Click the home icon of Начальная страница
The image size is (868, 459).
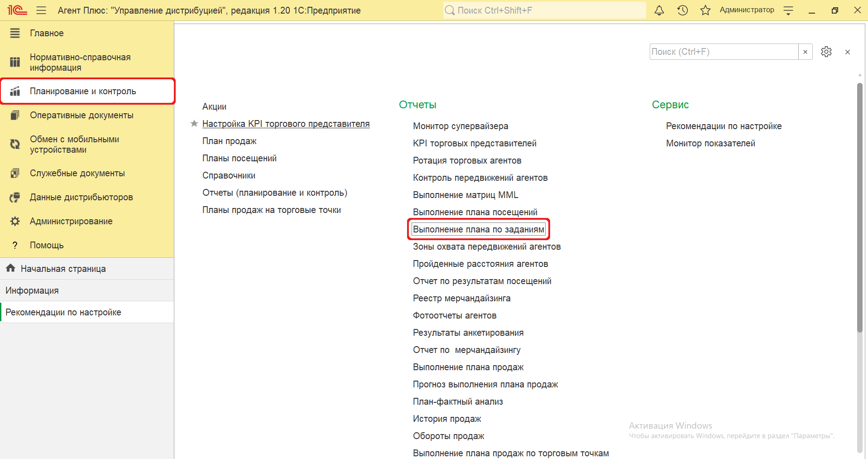11,268
